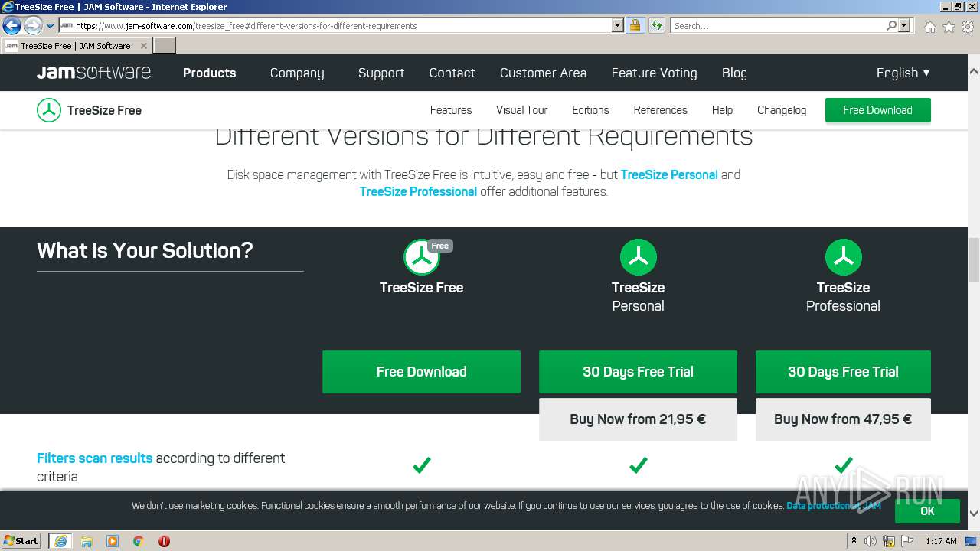
Task: Close the TreeSize Free tab
Action: [144, 46]
